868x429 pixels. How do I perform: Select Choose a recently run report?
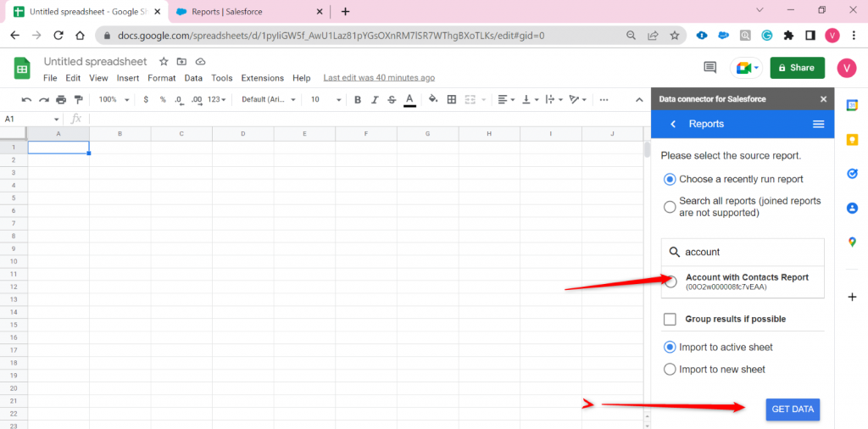coord(670,180)
